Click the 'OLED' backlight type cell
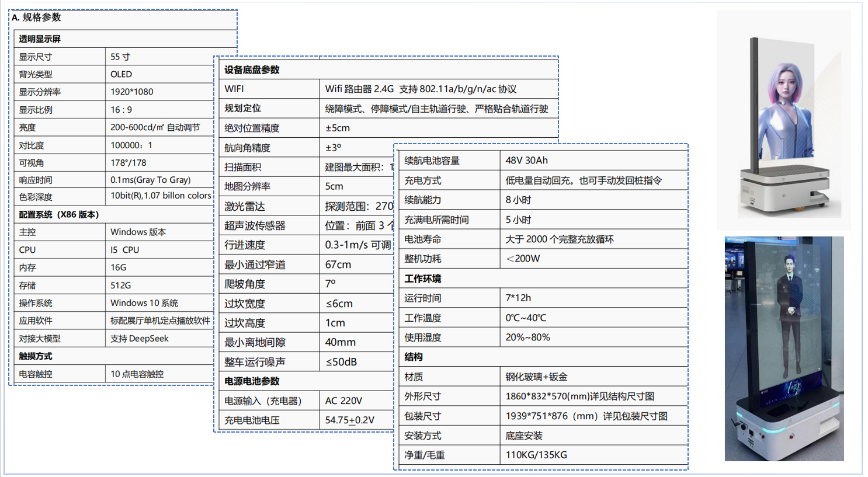 (121, 74)
